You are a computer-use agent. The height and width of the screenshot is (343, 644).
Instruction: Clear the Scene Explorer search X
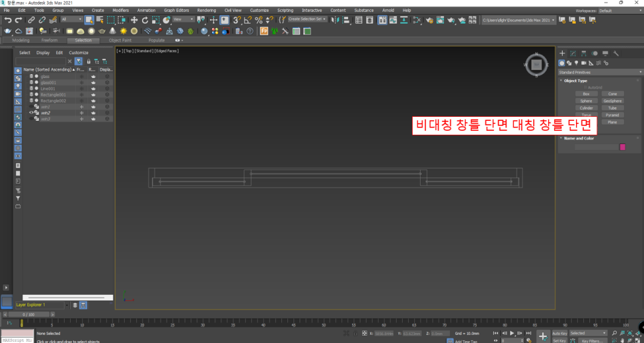pos(69,61)
